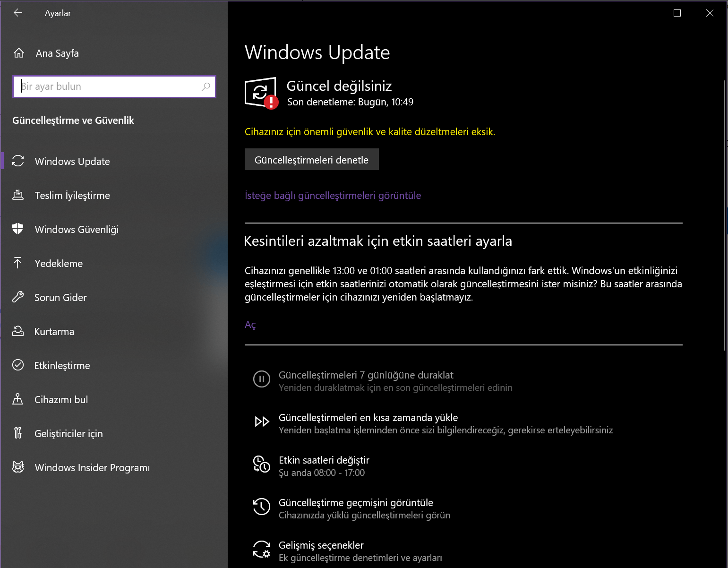Viewport: 728px width, 568px height.
Task: Open Geliştiriciler için settings
Action: tap(114, 433)
